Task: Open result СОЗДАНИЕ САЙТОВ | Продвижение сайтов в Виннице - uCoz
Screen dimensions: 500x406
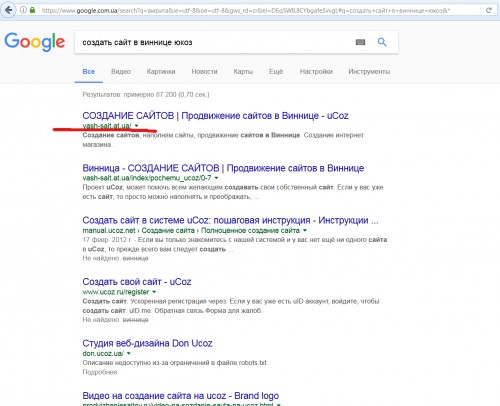Action: 215,116
